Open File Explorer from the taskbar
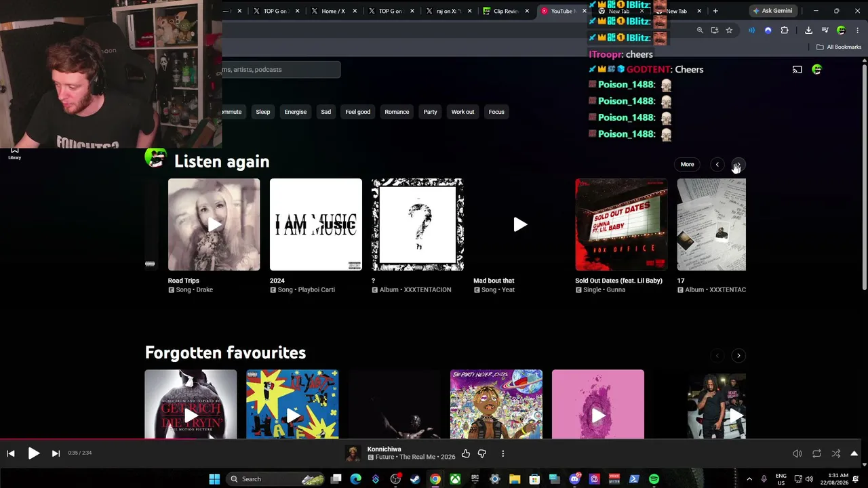This screenshot has width=868, height=488. click(x=515, y=479)
